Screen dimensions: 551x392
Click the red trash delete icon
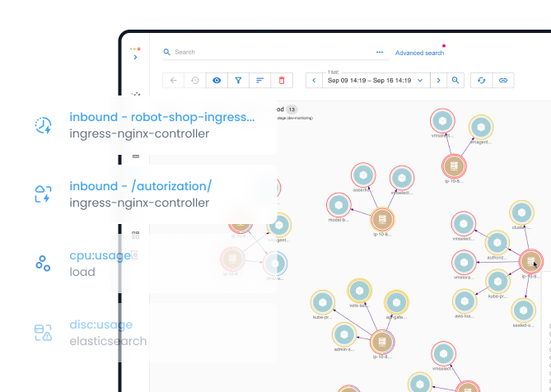pos(282,81)
